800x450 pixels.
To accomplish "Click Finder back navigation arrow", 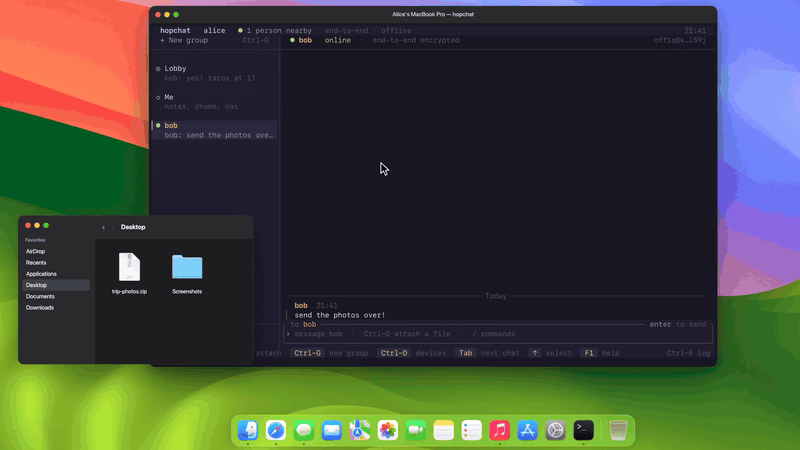I will tap(104, 228).
